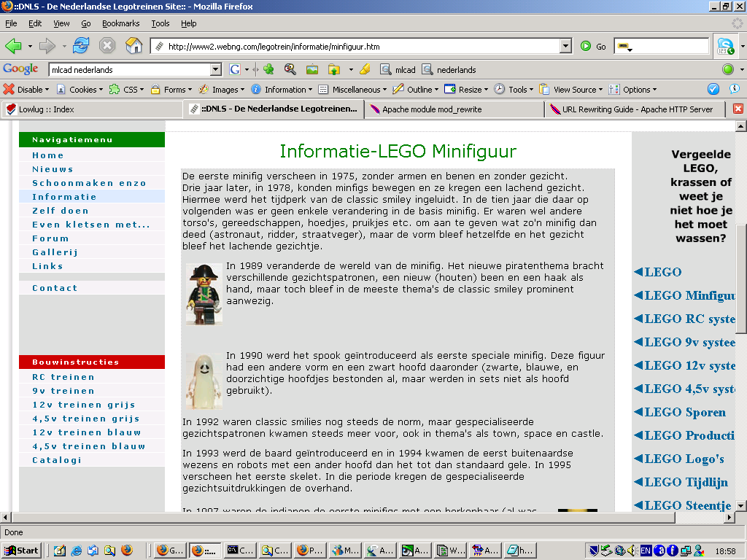Expand the URL address bar history dropdown
747x560 pixels.
click(565, 46)
